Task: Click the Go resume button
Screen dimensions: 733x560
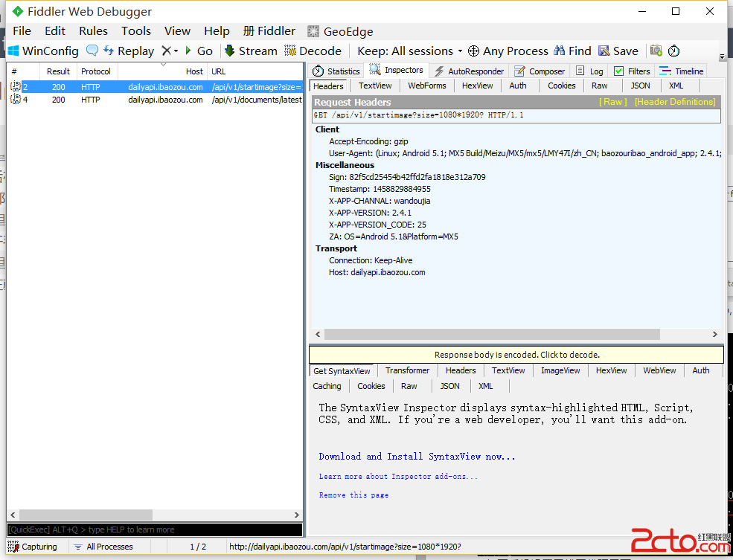Action: pyautogui.click(x=199, y=51)
